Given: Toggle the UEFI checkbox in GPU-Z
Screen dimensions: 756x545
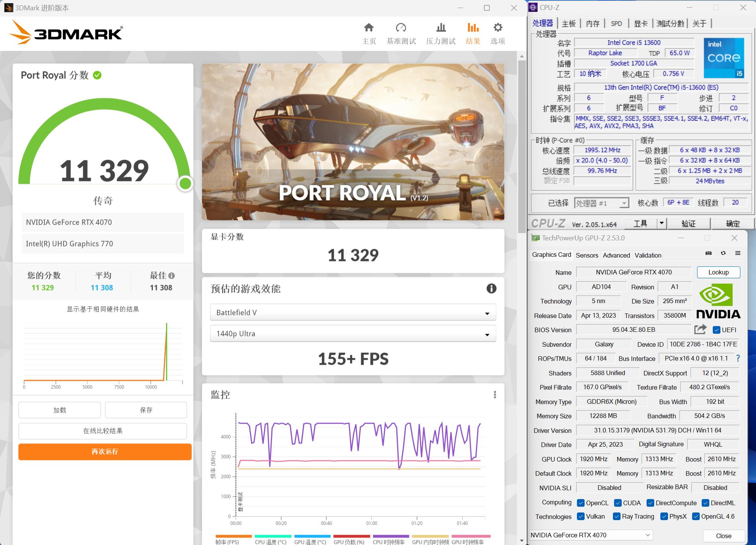Looking at the screenshot, I should 716,330.
